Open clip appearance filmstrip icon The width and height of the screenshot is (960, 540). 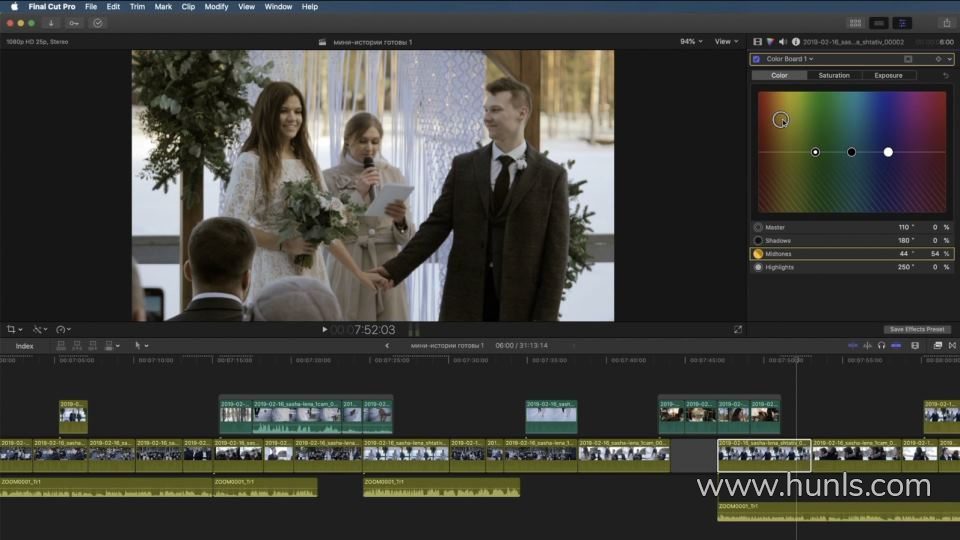(915, 346)
